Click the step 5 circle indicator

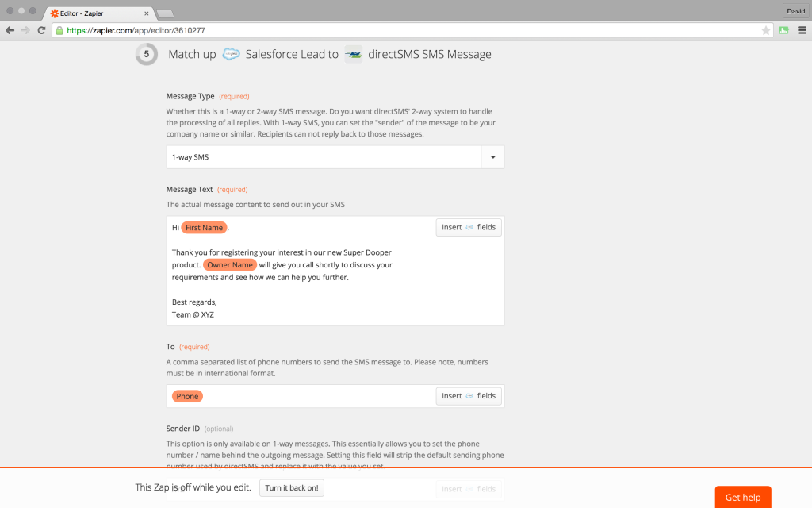(147, 54)
